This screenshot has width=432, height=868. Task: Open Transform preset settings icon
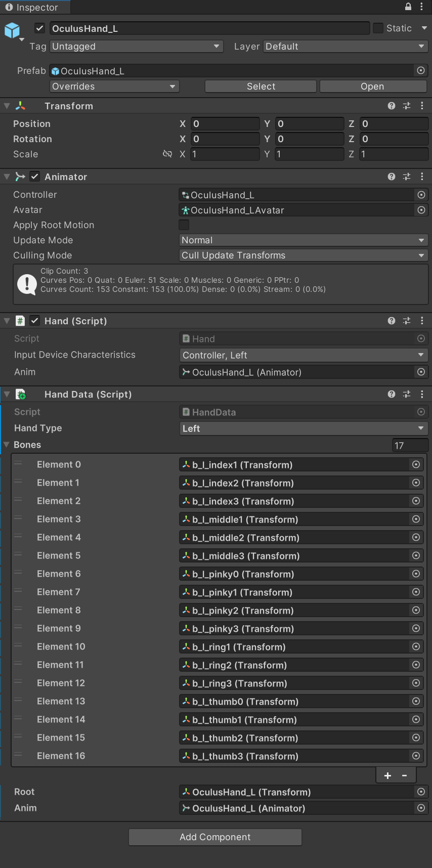tap(407, 106)
